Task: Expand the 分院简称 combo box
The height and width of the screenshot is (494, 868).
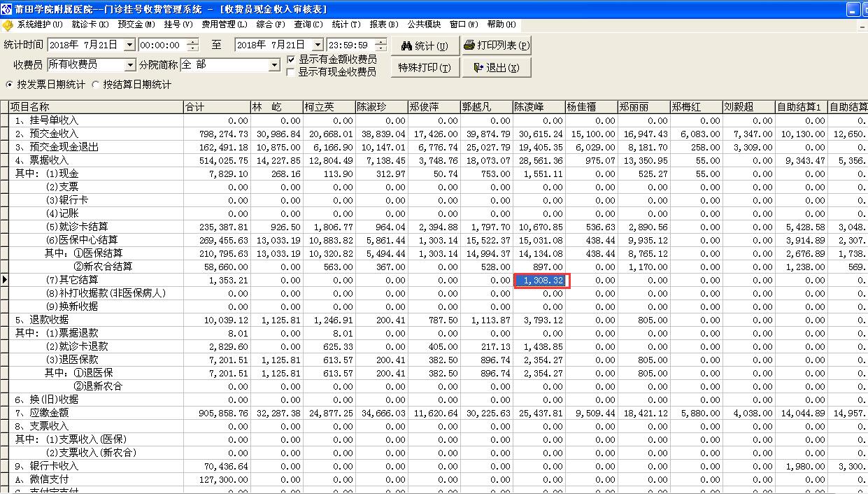Action: tap(275, 65)
